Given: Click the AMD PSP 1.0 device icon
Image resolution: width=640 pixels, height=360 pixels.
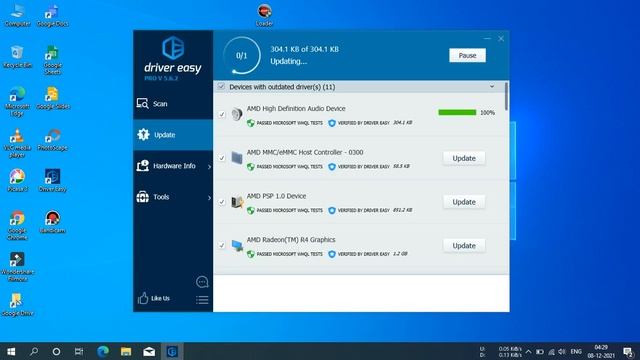Looking at the screenshot, I should tap(237, 202).
